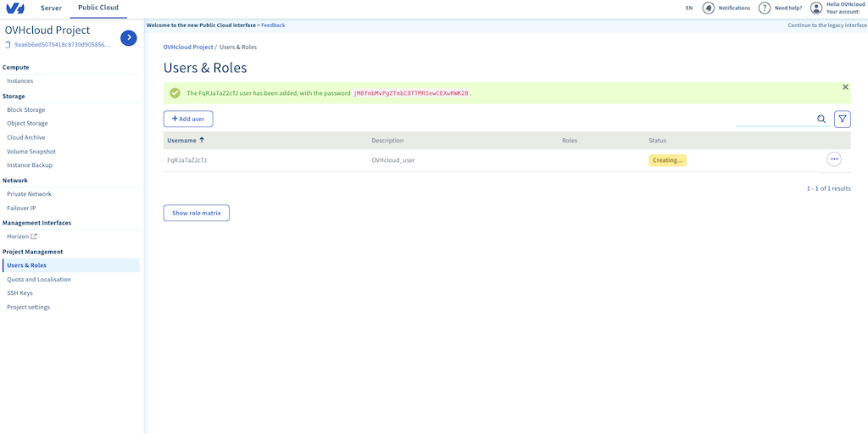Open actions menu for FqRJa7aZ2cTJ user

834,159
